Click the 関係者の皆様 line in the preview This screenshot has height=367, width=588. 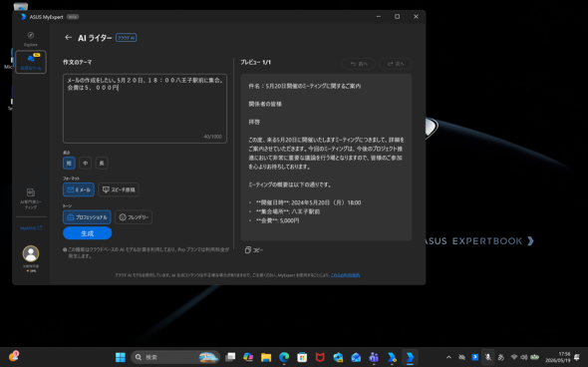coord(265,104)
